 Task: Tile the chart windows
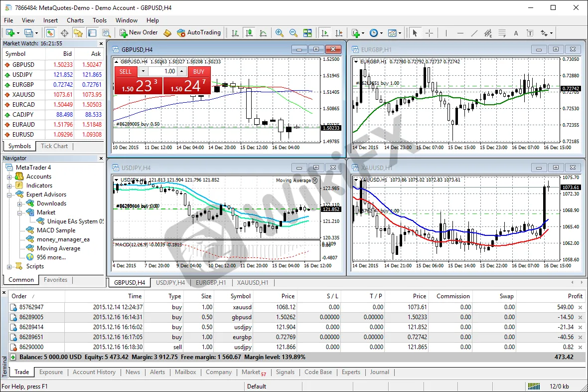[x=308, y=33]
